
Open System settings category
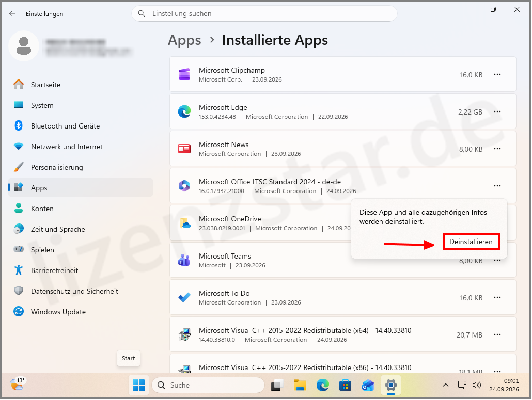pyautogui.click(x=81, y=105)
